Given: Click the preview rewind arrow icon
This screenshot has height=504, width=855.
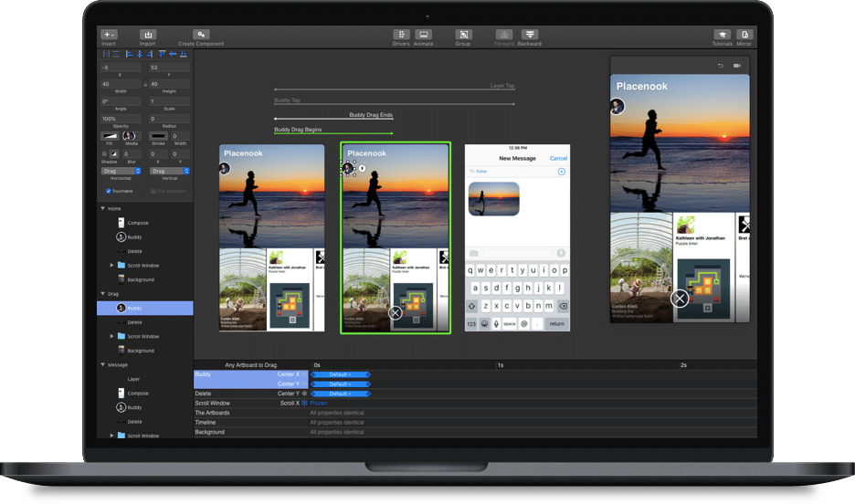Looking at the screenshot, I should click(721, 66).
